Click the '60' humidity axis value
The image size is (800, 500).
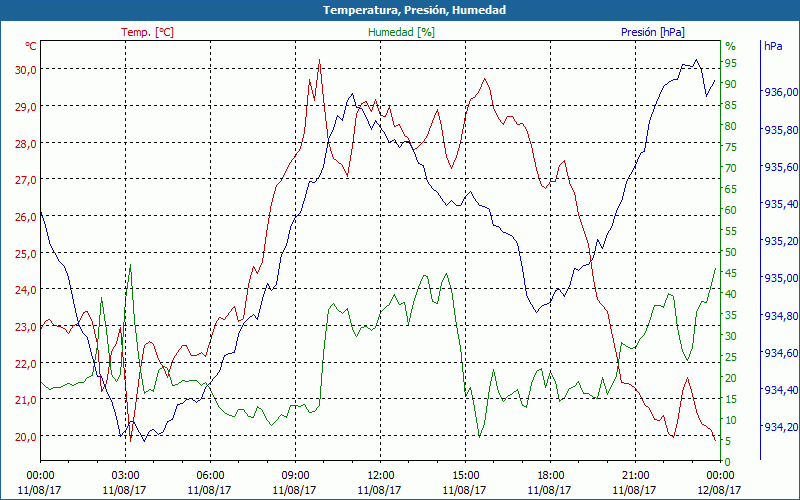[x=731, y=210]
